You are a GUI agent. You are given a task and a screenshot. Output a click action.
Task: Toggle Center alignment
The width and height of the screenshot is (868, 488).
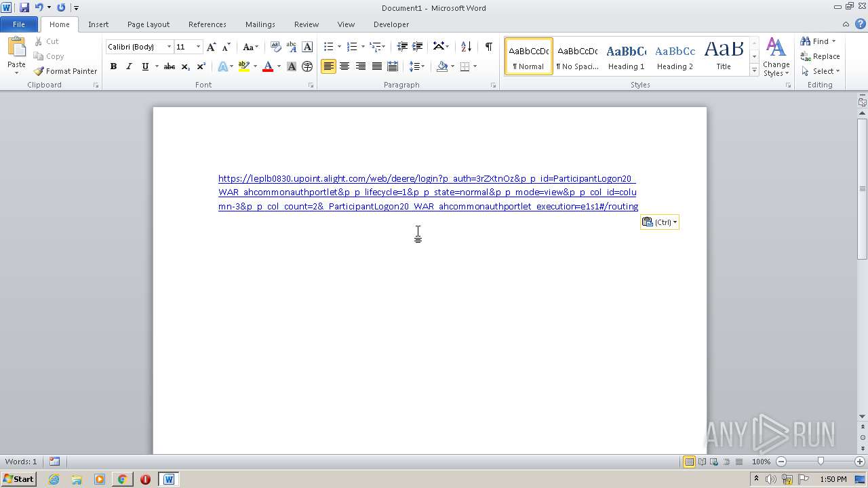344,66
